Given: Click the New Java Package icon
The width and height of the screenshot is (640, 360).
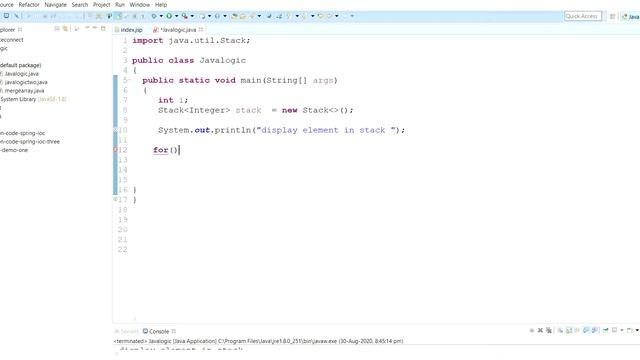Looking at the screenshot, I should tap(202, 16).
